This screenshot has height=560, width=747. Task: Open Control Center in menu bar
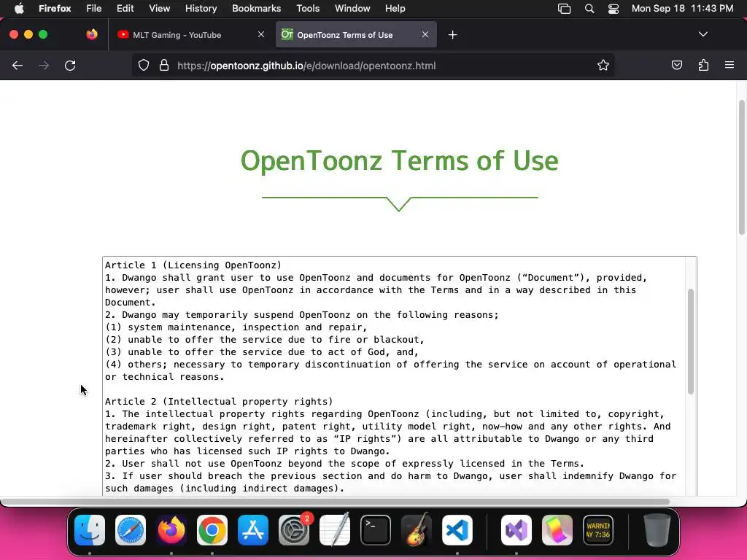(614, 9)
